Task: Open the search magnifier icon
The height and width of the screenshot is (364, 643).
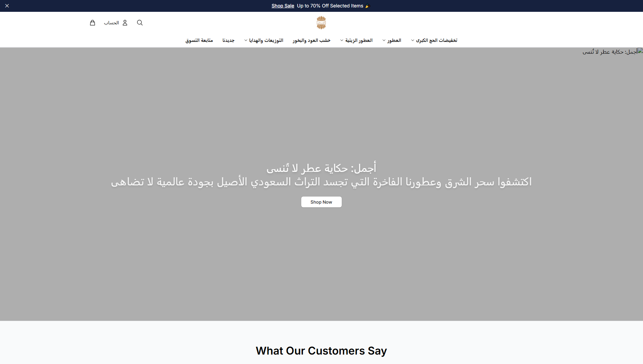Action: click(x=140, y=23)
